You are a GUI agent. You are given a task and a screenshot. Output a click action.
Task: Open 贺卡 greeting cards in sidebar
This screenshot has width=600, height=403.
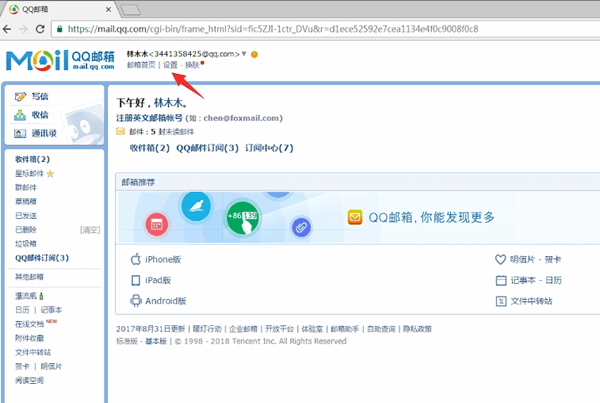tap(22, 366)
